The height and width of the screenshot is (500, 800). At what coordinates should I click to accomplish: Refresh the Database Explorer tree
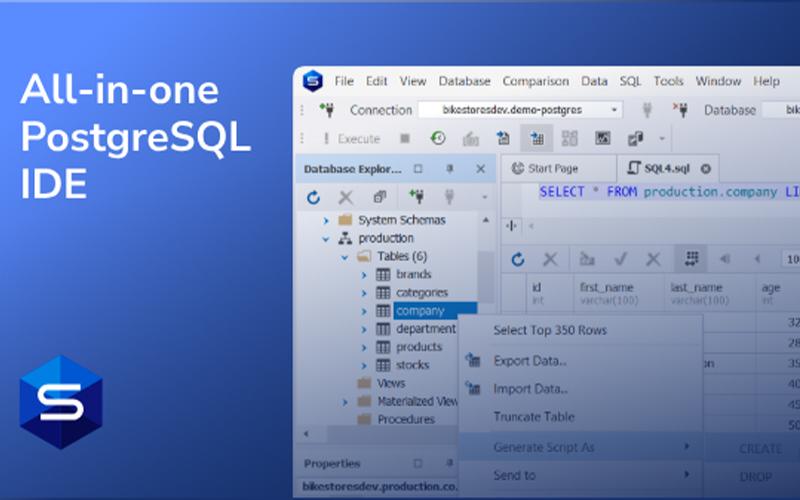[x=313, y=197]
